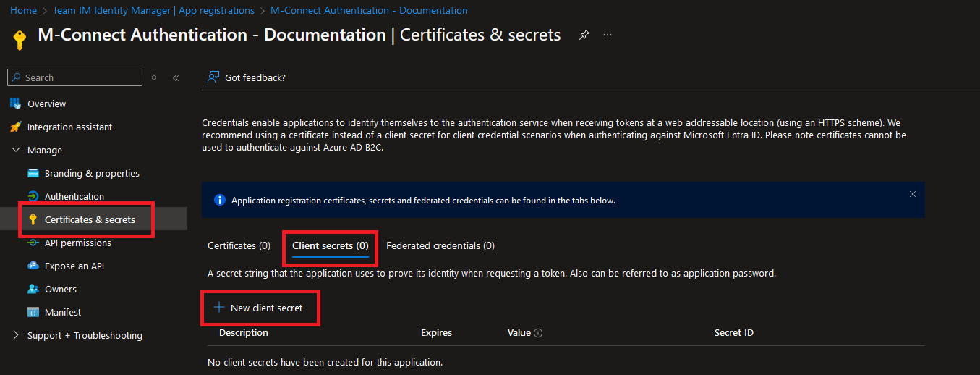
Task: Click the Branding & properties icon
Action: point(33,173)
